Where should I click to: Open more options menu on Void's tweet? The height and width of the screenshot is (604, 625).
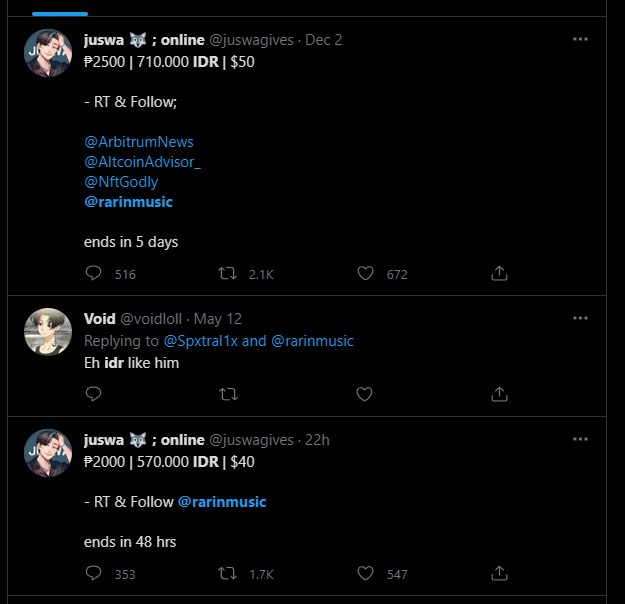pos(580,318)
